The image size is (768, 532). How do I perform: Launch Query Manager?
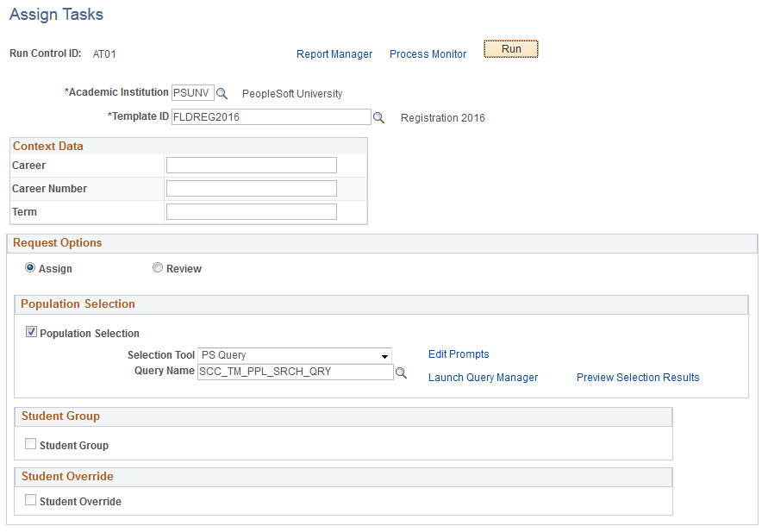(x=483, y=377)
